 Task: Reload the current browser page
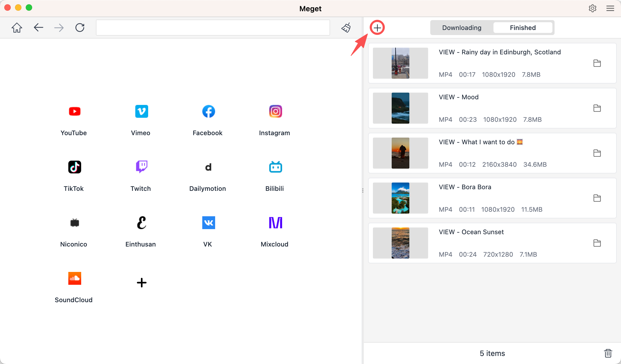(x=80, y=28)
